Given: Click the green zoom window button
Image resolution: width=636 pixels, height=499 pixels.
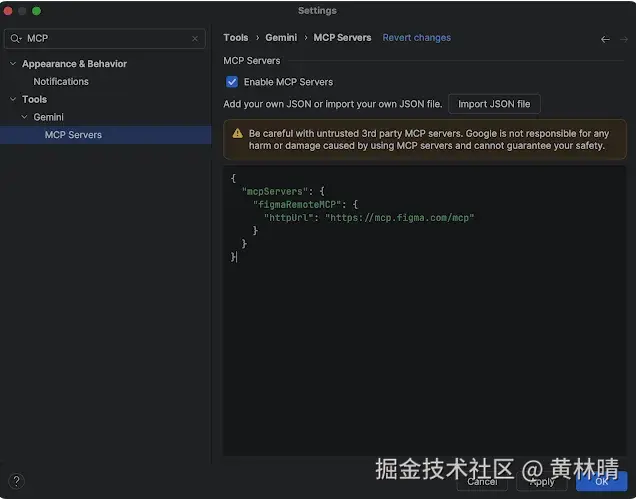Looking at the screenshot, I should (37, 11).
